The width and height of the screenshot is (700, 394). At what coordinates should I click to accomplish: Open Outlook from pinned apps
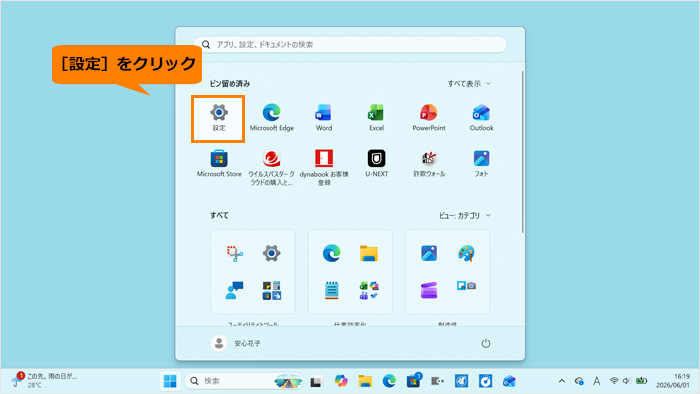point(481,118)
